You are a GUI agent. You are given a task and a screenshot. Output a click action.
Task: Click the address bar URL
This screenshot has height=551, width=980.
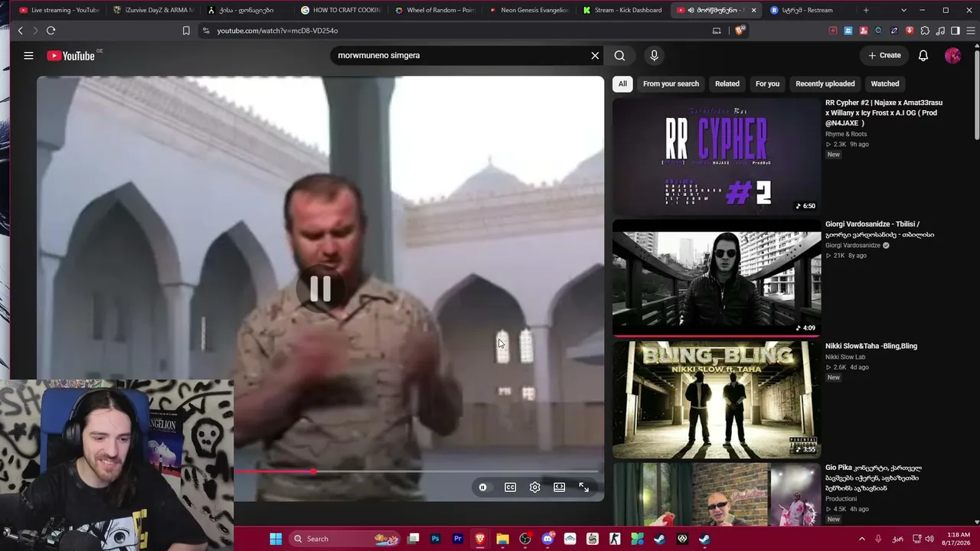[x=277, y=31]
